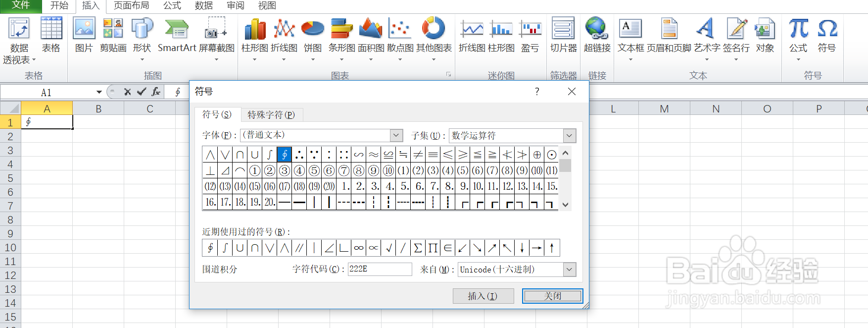Switch to the 页面布局 ribbon tab
The height and width of the screenshot is (328, 868).
(x=131, y=5)
